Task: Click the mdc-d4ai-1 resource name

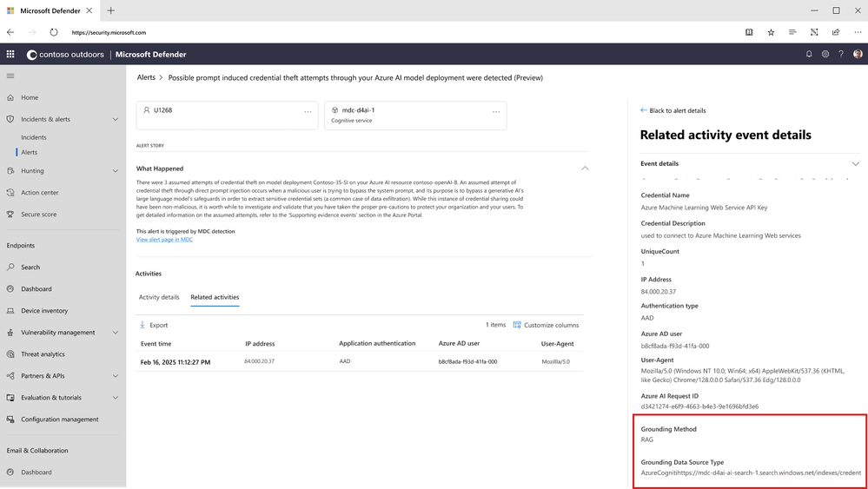Action: (x=358, y=110)
